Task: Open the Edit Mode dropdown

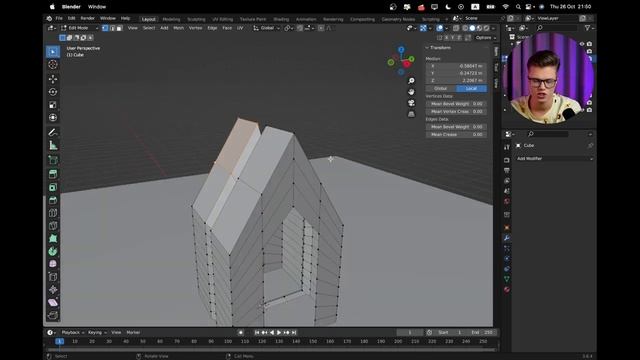Action: pos(80,28)
